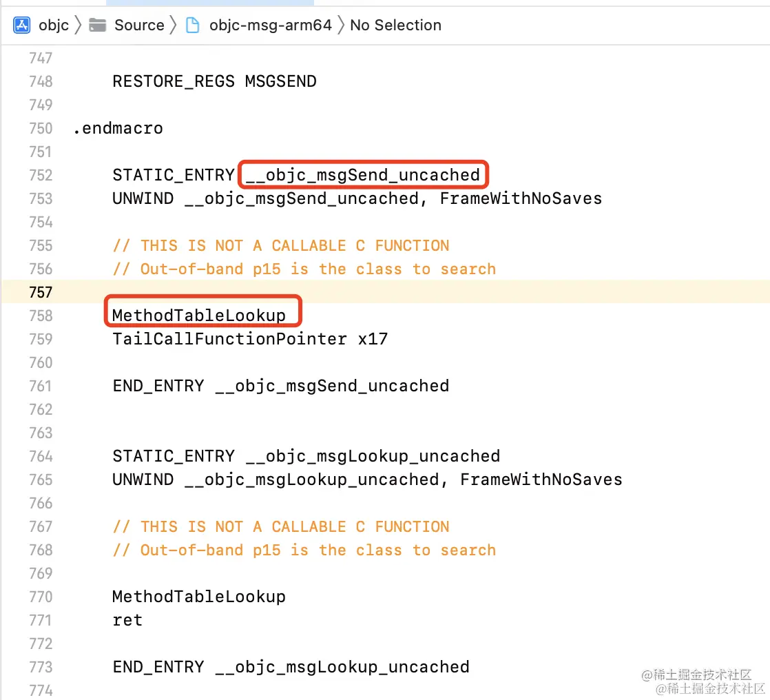Click line number 752 in gutter

[41, 176]
